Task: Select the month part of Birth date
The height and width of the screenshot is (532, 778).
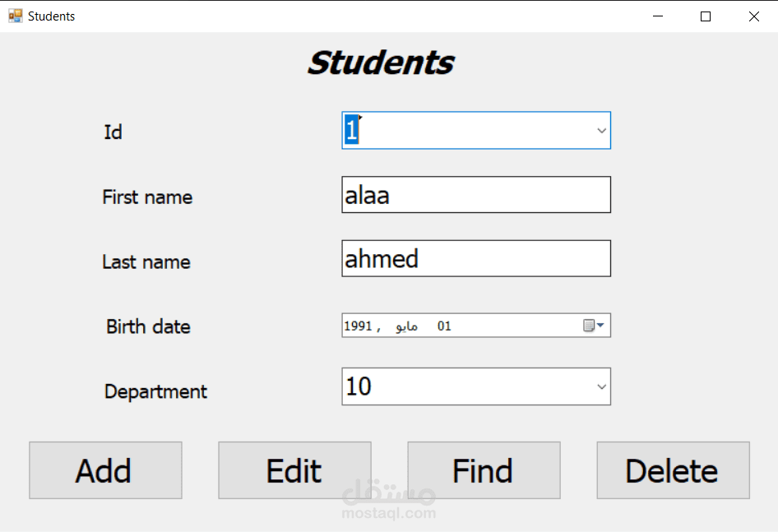Action: coord(406,326)
